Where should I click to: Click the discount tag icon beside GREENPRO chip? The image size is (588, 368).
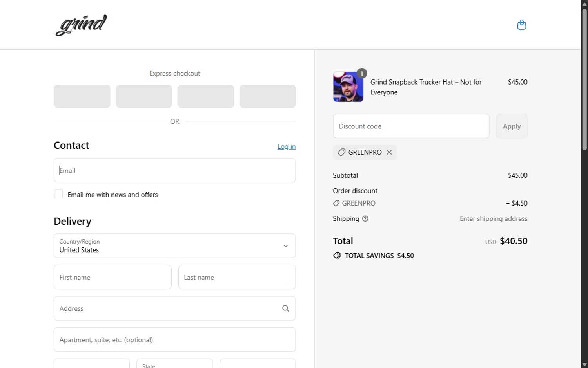pos(341,152)
